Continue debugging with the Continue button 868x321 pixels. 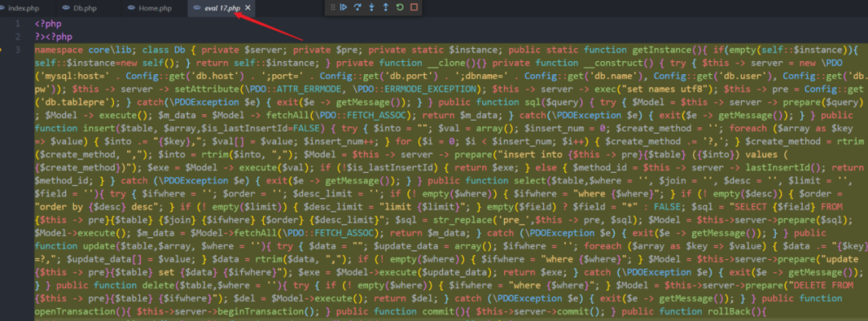[344, 7]
